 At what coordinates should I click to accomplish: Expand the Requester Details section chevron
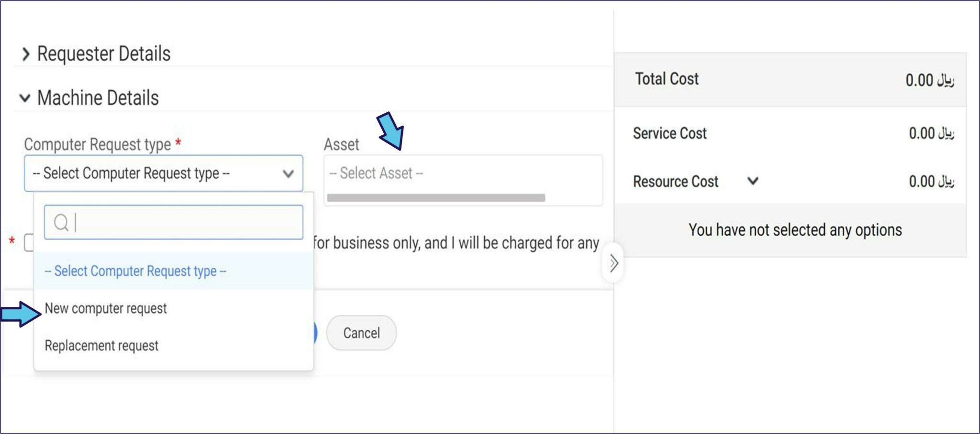(x=26, y=54)
